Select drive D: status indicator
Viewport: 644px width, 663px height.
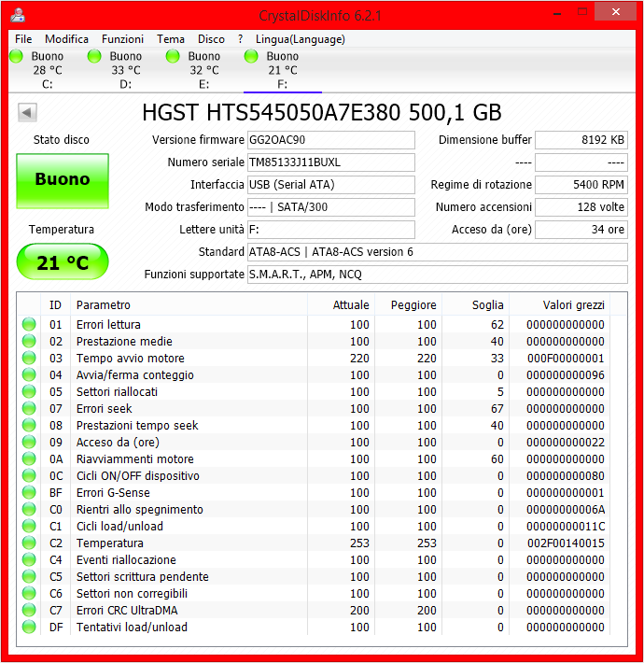(x=94, y=56)
